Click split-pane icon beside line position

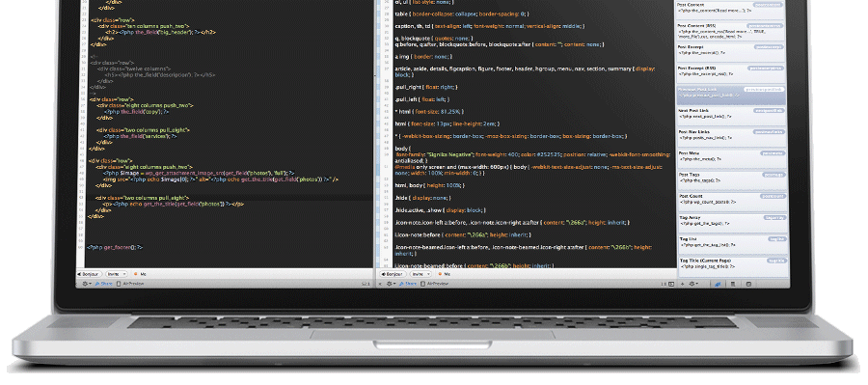click(671, 284)
